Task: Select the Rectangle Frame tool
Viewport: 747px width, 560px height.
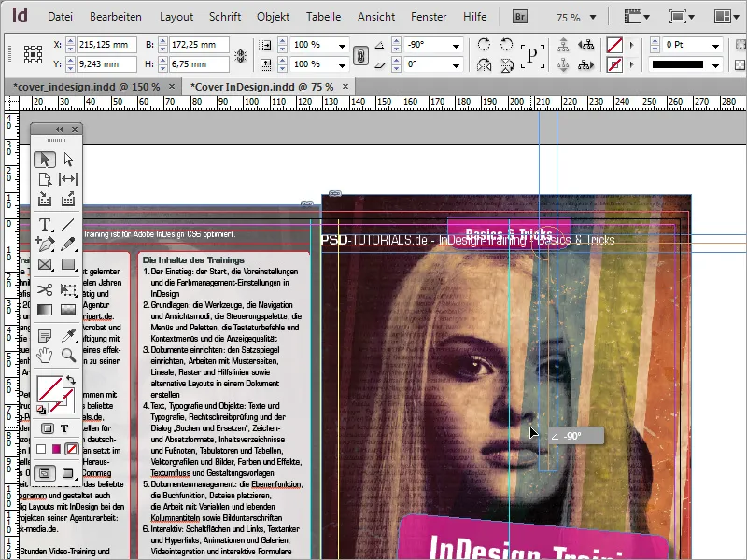Action: 45,264
